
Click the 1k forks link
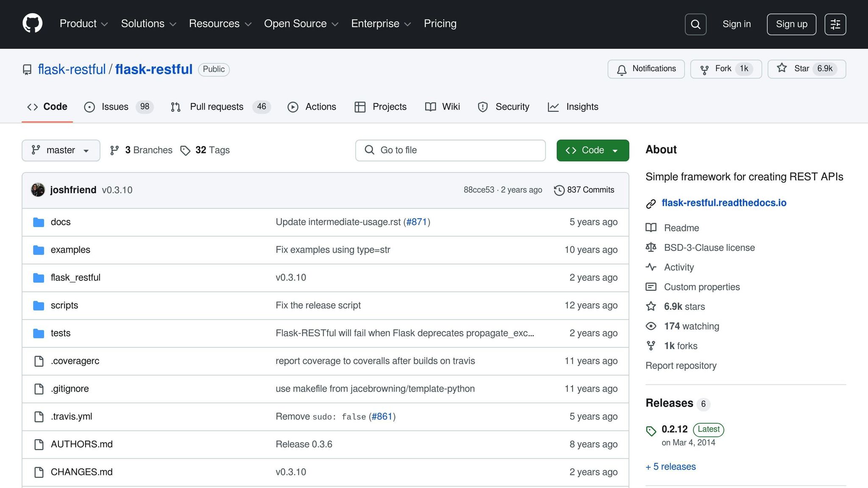681,346
